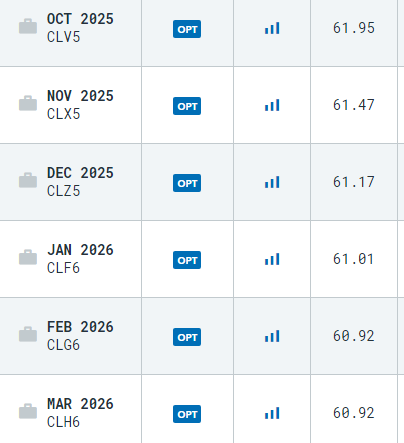Click briefcase icon for MAR 2026 contract
The height and width of the screenshot is (443, 404).
tap(28, 412)
